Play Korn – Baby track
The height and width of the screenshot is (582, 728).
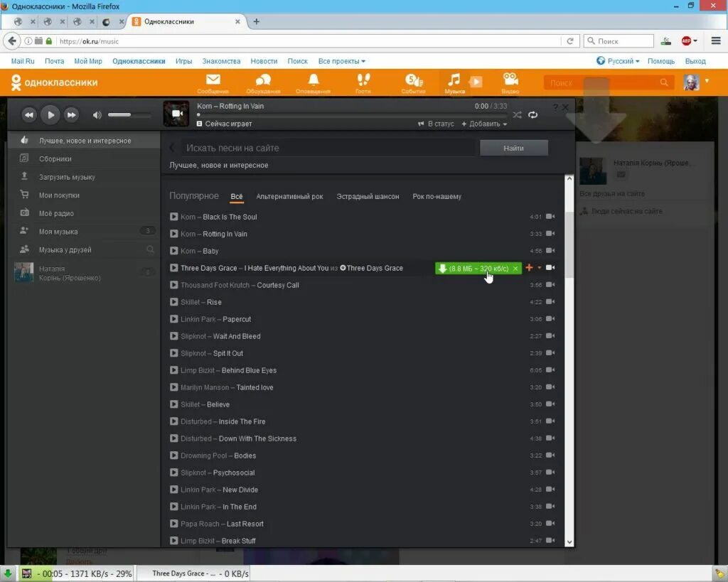point(173,251)
